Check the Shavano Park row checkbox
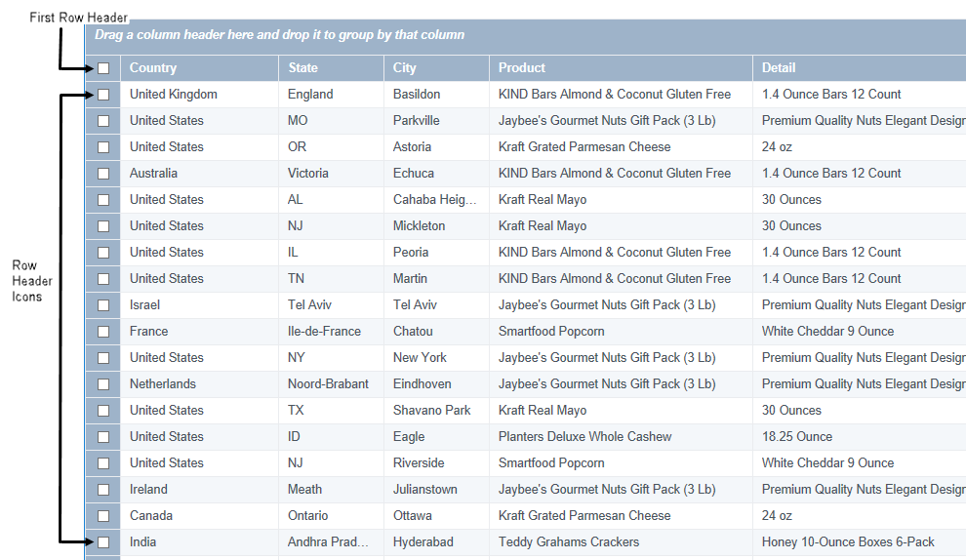Screen dimensions: 966x560 coord(103,411)
